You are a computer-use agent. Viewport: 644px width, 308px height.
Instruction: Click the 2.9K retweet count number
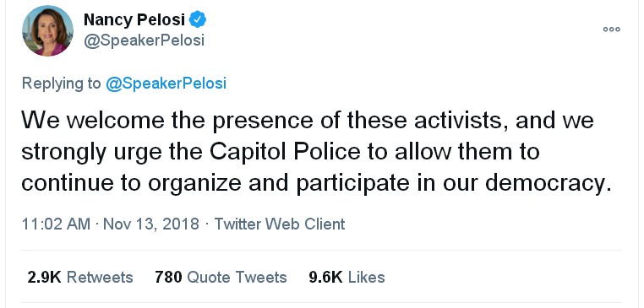(x=44, y=278)
